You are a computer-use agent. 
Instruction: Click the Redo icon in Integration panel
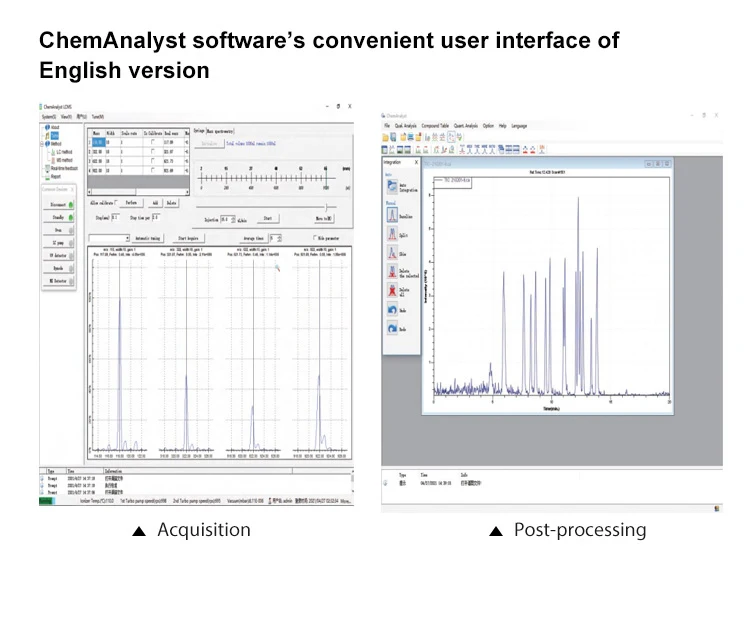(x=392, y=328)
